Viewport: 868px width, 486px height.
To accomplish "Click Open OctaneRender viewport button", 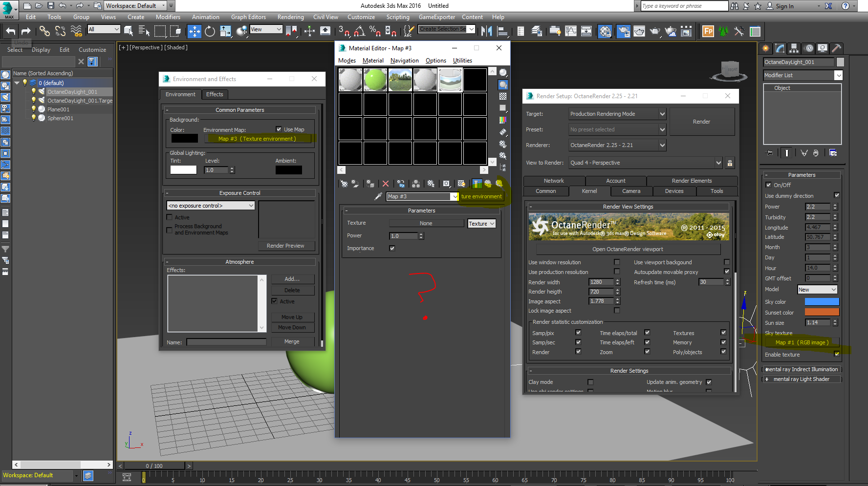I will point(628,249).
